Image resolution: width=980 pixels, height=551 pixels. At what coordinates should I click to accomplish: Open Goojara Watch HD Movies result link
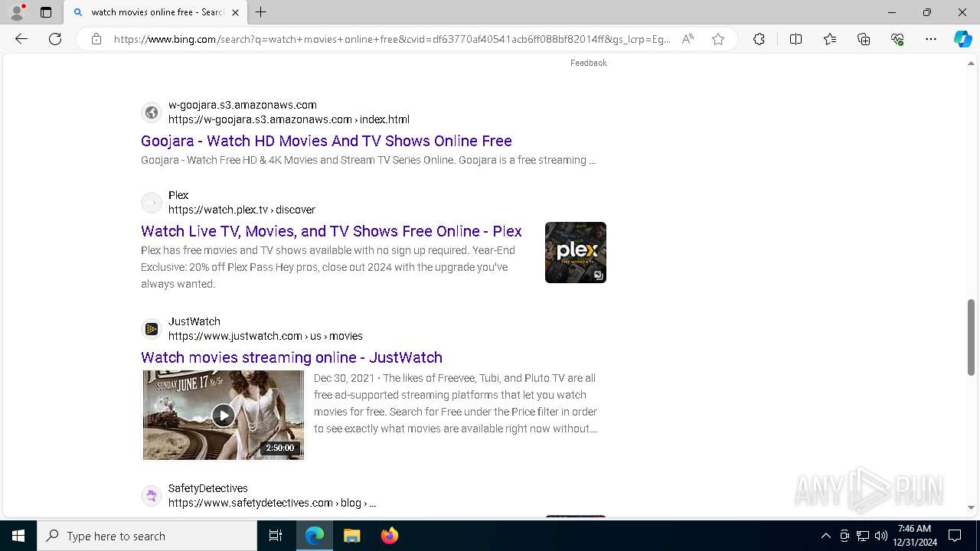pyautogui.click(x=326, y=141)
